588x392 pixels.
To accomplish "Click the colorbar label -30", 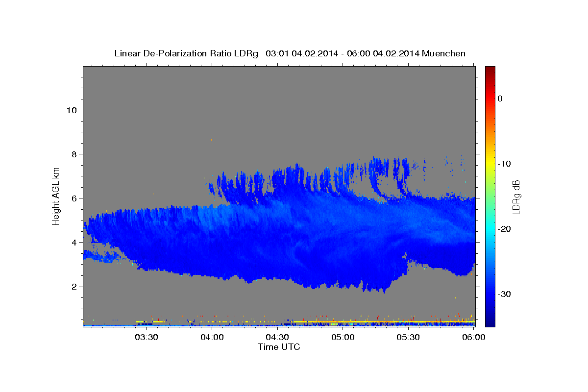I will pyautogui.click(x=505, y=294).
